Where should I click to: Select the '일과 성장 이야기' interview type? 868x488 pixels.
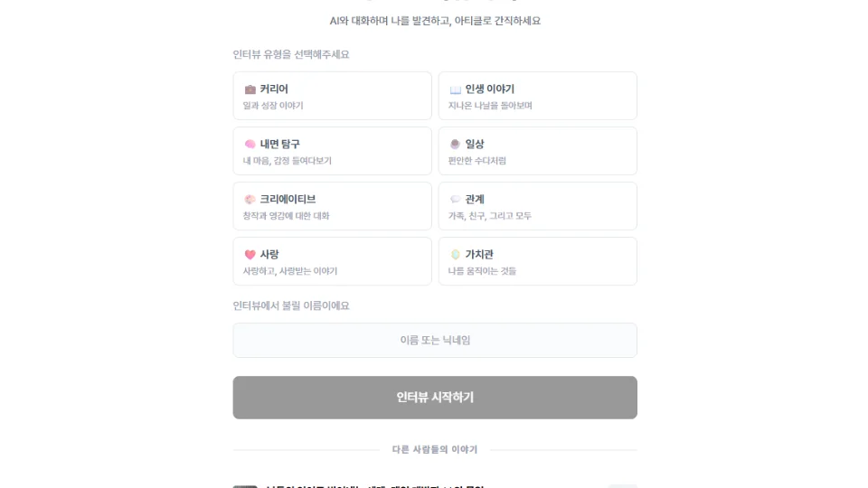(x=332, y=97)
